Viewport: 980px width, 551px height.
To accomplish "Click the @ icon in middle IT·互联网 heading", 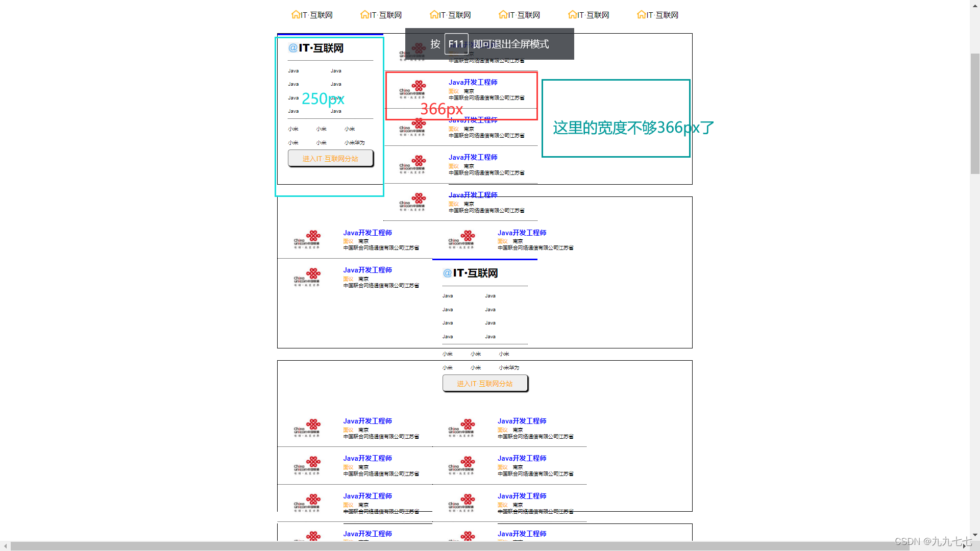I will coord(447,273).
